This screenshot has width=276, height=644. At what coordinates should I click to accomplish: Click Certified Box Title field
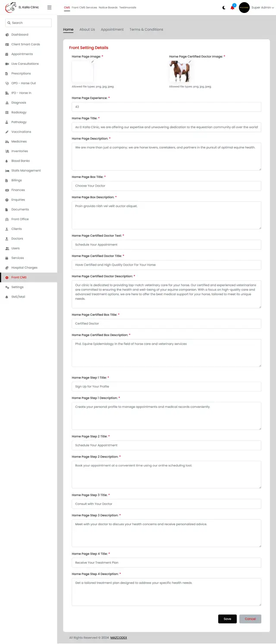166,324
